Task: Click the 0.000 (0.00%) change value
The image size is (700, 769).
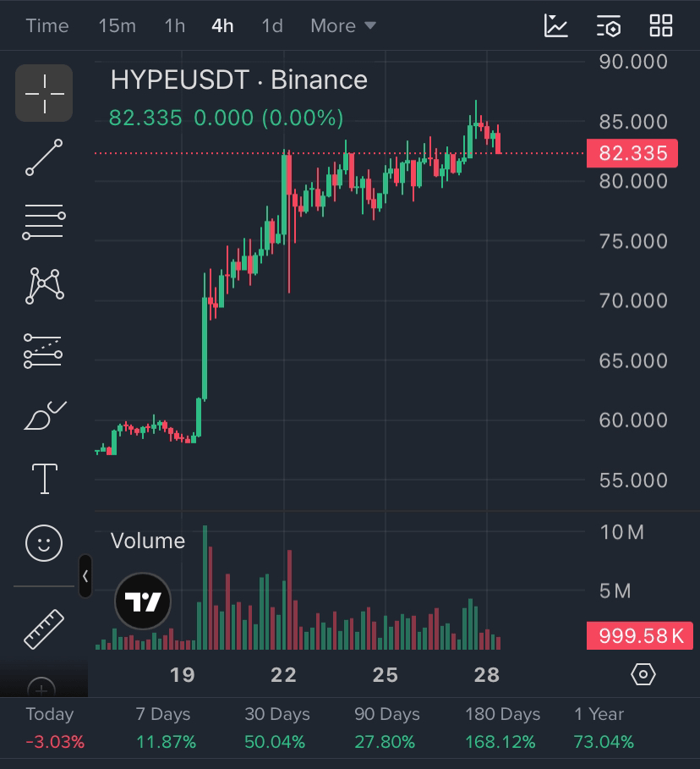Action: 269,118
